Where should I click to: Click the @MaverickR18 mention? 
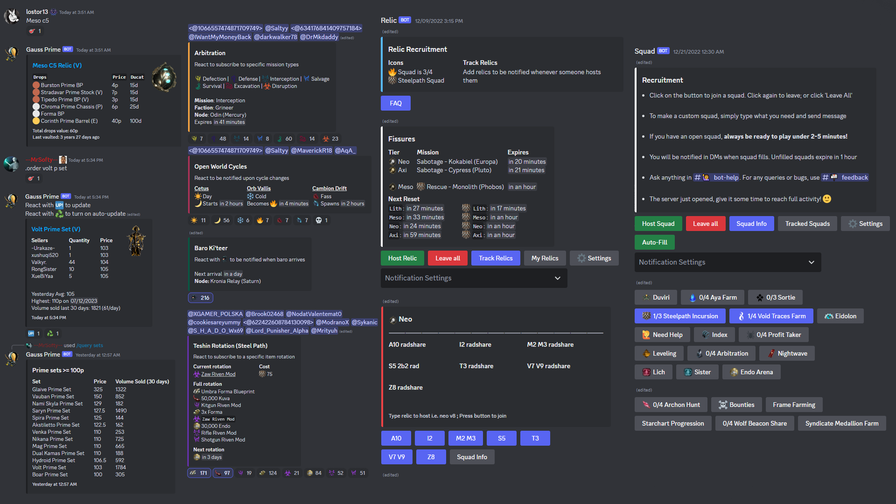pos(311,151)
